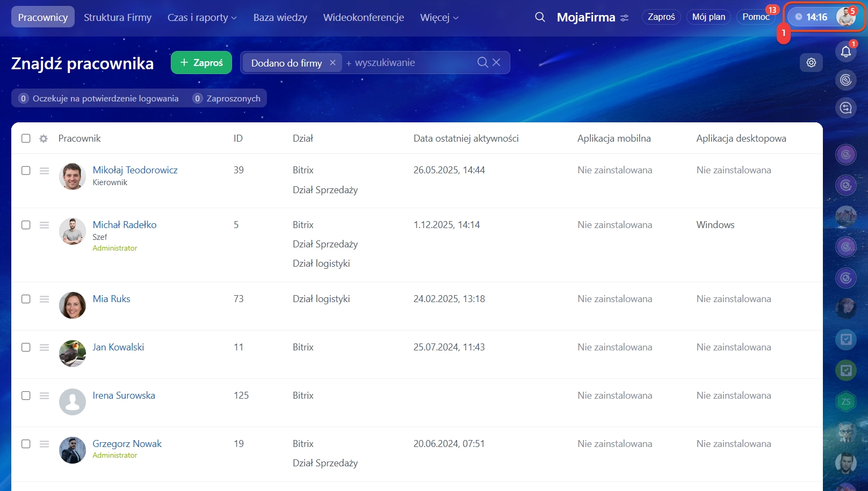This screenshot has height=491, width=868.
Task: Tick the checkbox for Mikołaj Teodorowicz
Action: [x=26, y=171]
